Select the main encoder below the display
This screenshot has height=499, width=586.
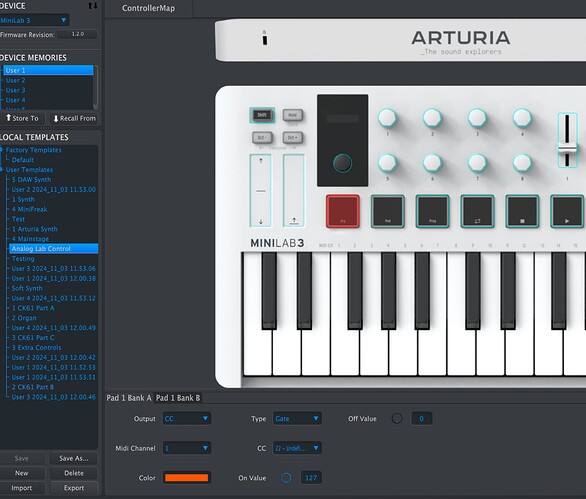click(x=342, y=163)
